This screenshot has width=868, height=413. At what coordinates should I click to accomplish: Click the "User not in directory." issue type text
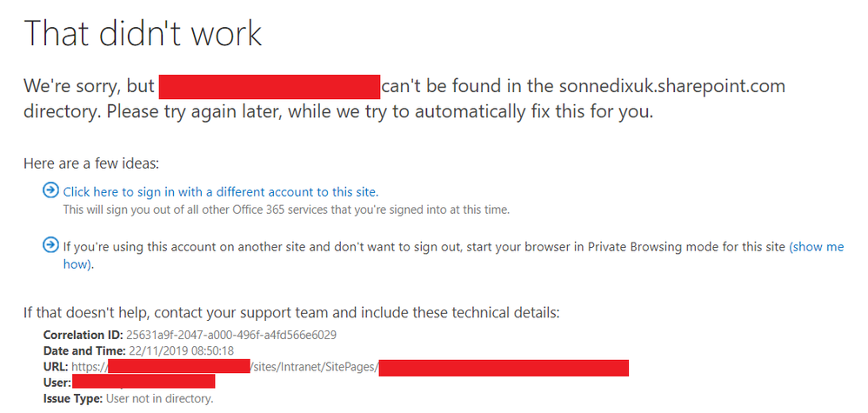click(159, 399)
